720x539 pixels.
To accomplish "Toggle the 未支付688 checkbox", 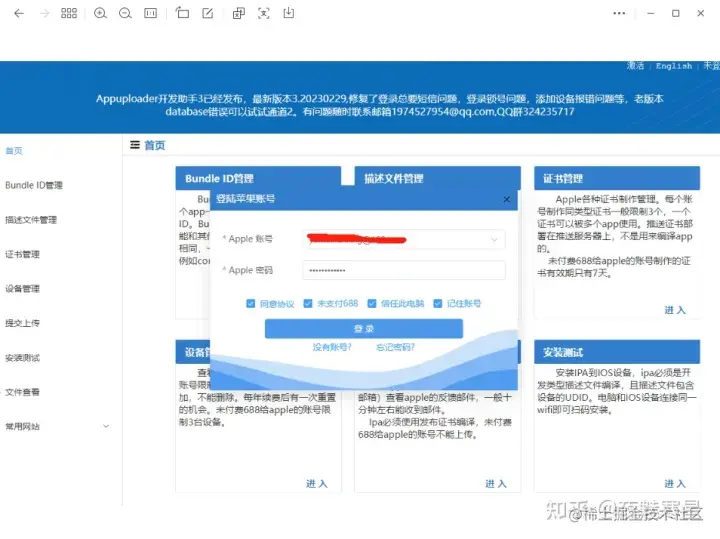I will 308,303.
